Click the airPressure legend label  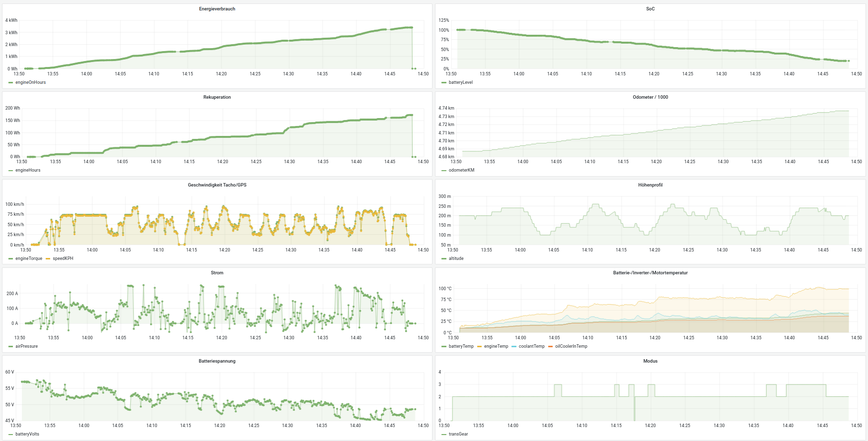[26, 346]
